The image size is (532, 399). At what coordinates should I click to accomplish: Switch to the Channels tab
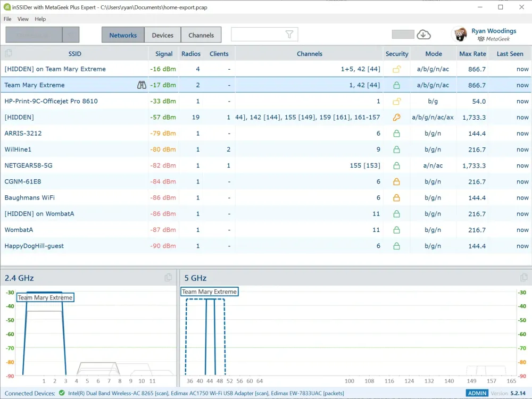click(x=201, y=35)
